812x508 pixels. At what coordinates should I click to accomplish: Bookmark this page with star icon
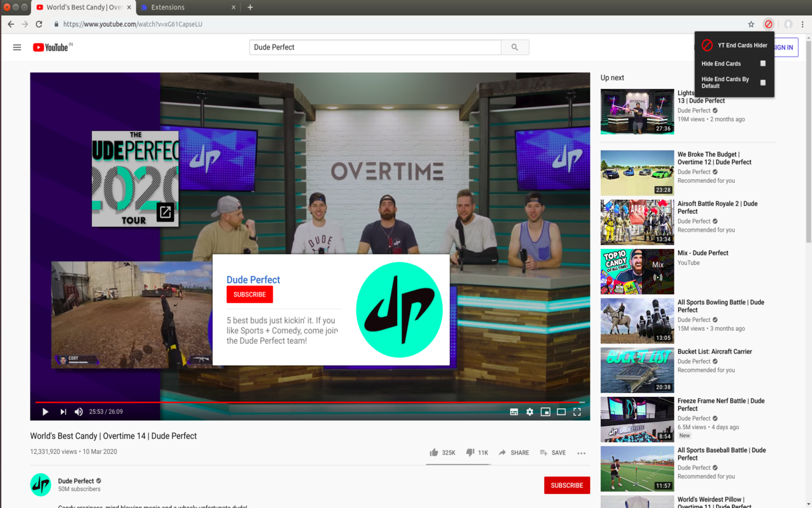751,24
